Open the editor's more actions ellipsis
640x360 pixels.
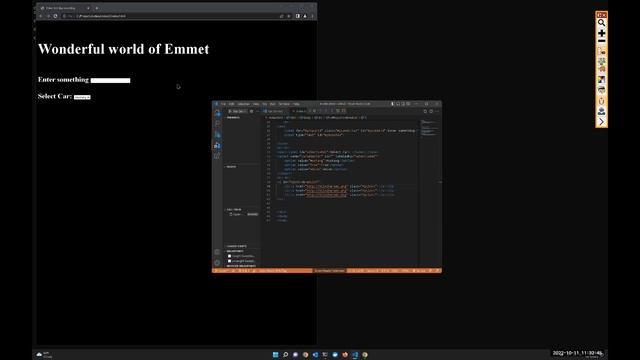437,111
